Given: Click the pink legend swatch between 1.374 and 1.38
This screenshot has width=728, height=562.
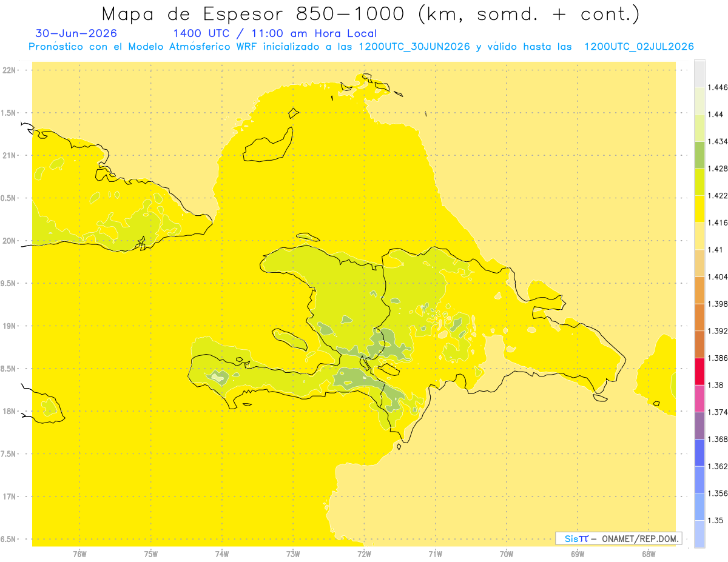Looking at the screenshot, I should pyautogui.click(x=699, y=398).
